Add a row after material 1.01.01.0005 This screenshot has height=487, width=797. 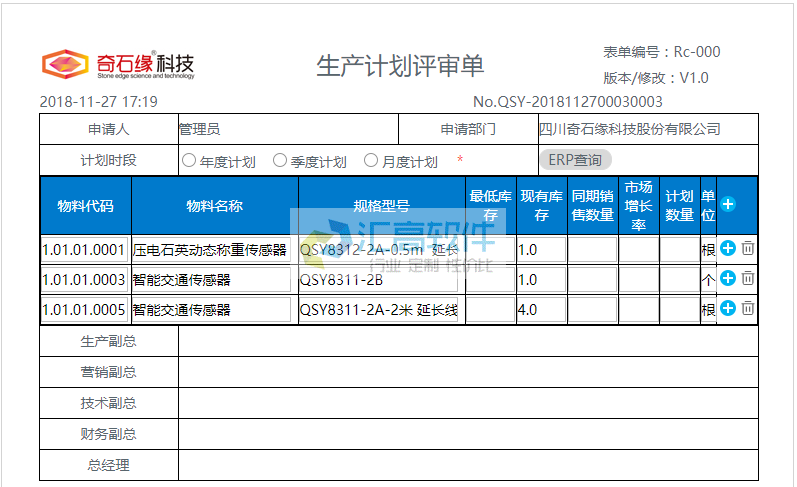pos(728,308)
